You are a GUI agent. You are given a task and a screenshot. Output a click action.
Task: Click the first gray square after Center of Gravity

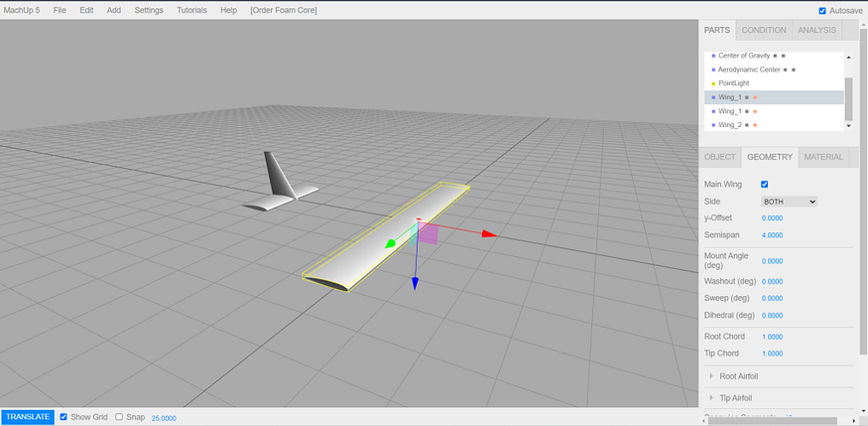point(775,56)
